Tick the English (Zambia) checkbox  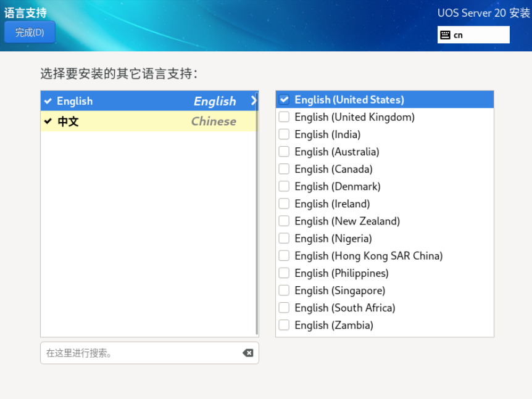click(x=284, y=325)
